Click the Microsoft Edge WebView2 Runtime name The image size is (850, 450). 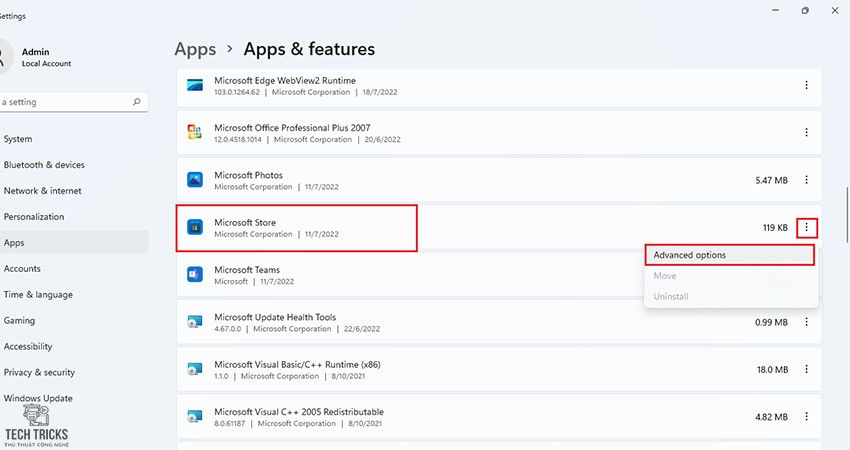(285, 80)
